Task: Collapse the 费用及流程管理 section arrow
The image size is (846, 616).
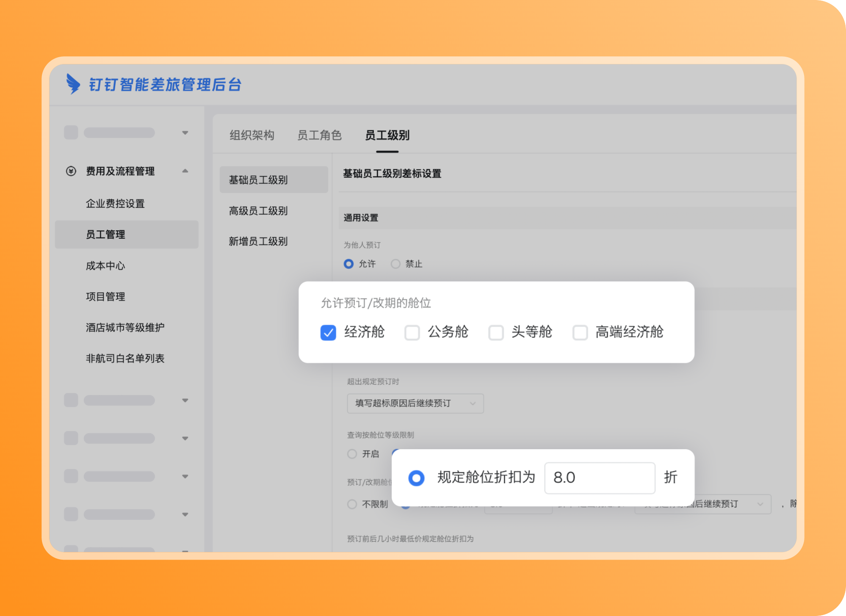Action: pos(185,171)
